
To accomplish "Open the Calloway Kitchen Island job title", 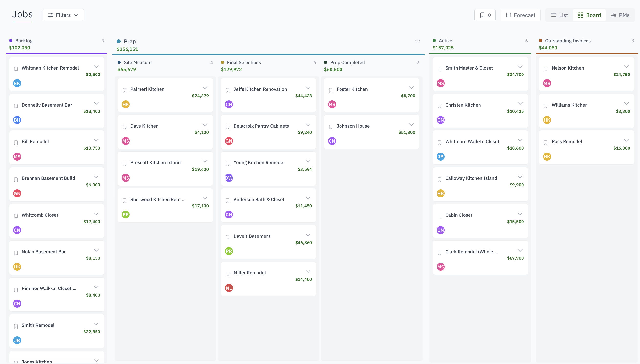I will [x=471, y=178].
